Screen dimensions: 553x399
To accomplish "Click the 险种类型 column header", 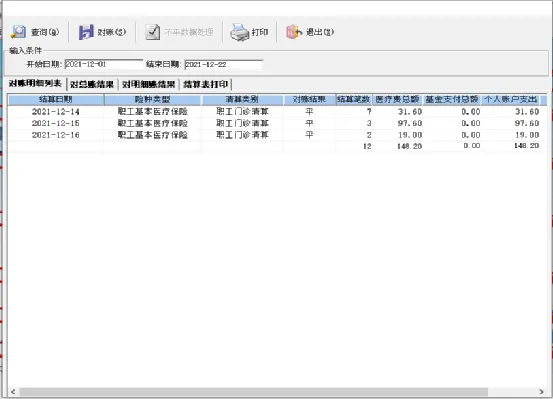I will (152, 99).
